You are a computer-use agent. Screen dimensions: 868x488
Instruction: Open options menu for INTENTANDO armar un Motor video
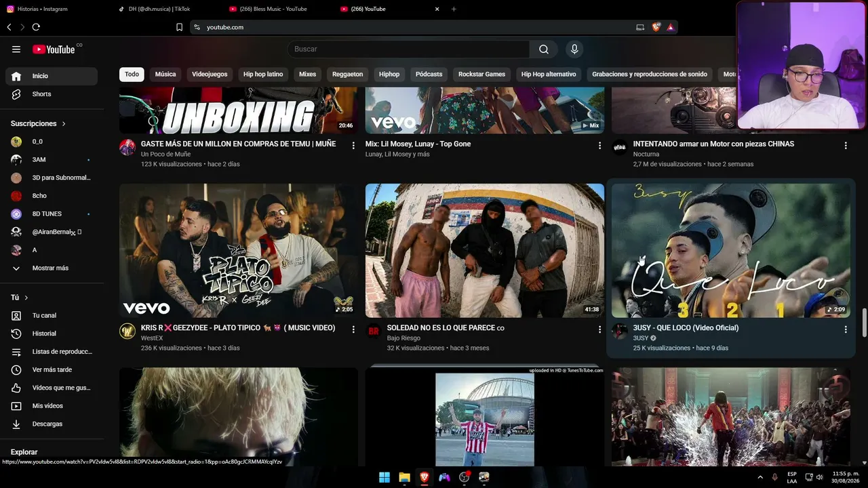coord(846,146)
